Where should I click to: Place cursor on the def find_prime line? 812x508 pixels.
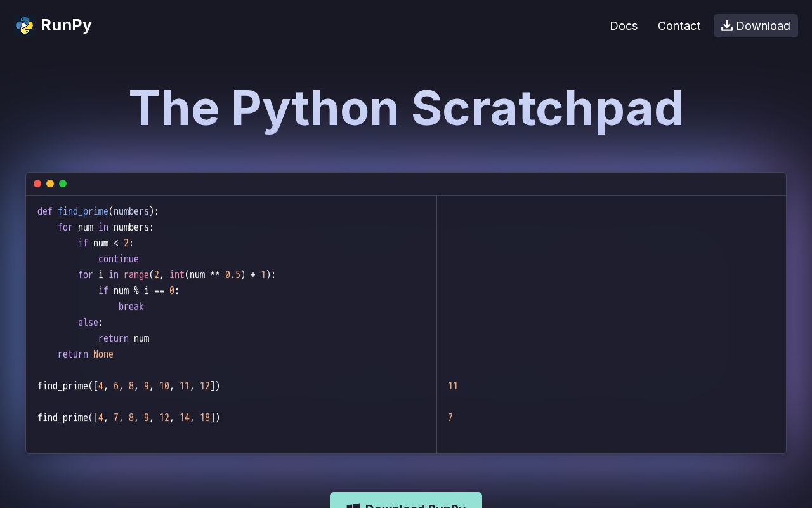pyautogui.click(x=98, y=211)
